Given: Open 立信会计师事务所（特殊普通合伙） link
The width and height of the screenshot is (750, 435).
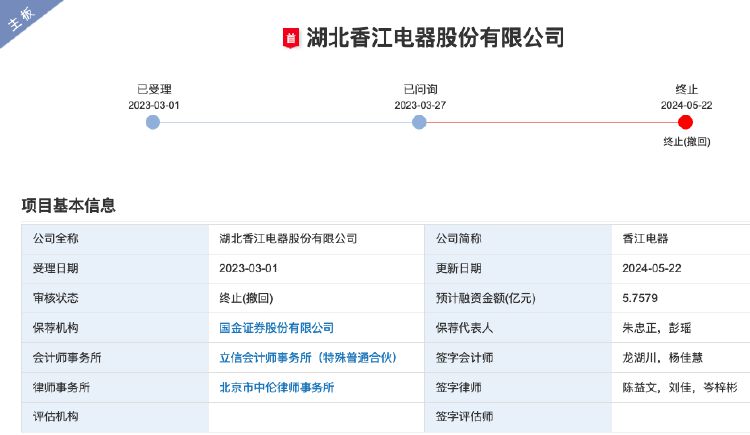Looking at the screenshot, I should (308, 357).
